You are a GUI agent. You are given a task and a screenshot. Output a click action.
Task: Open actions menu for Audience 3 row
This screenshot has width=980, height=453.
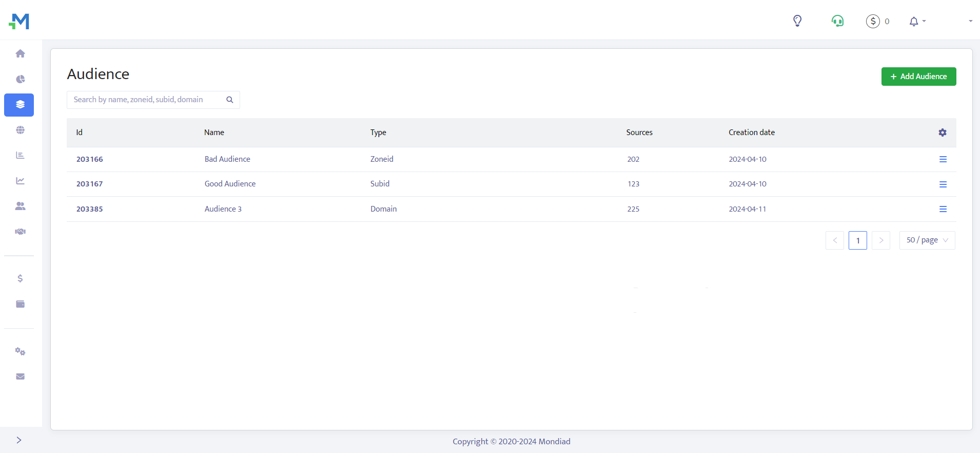pyautogui.click(x=943, y=209)
